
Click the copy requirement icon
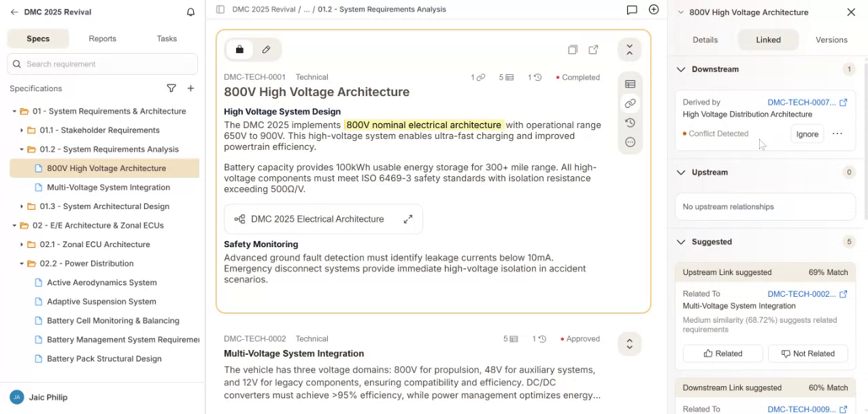[573, 50]
